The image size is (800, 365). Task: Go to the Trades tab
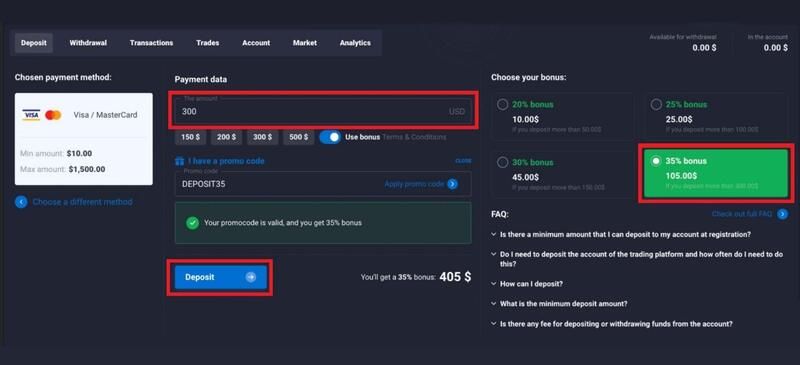pyautogui.click(x=208, y=43)
